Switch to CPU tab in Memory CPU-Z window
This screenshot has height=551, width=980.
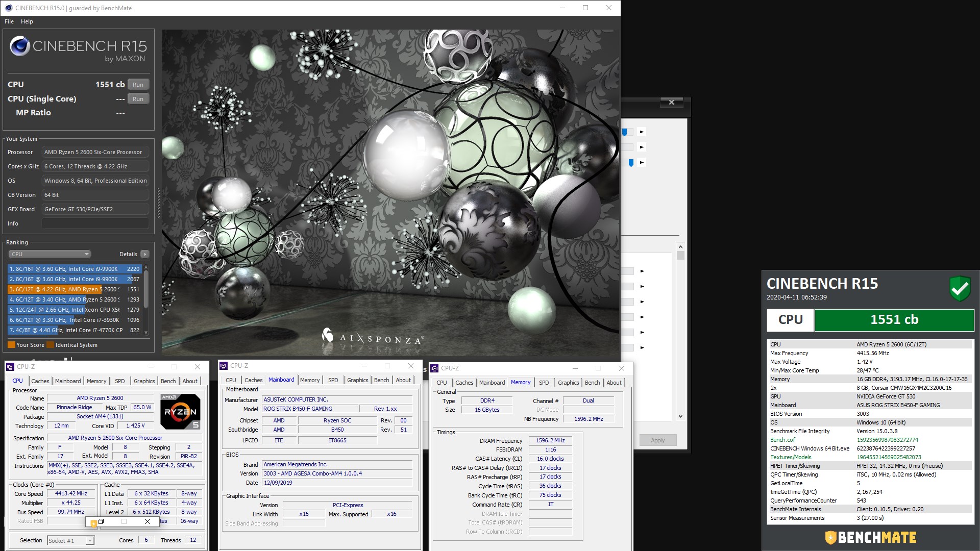point(442,383)
